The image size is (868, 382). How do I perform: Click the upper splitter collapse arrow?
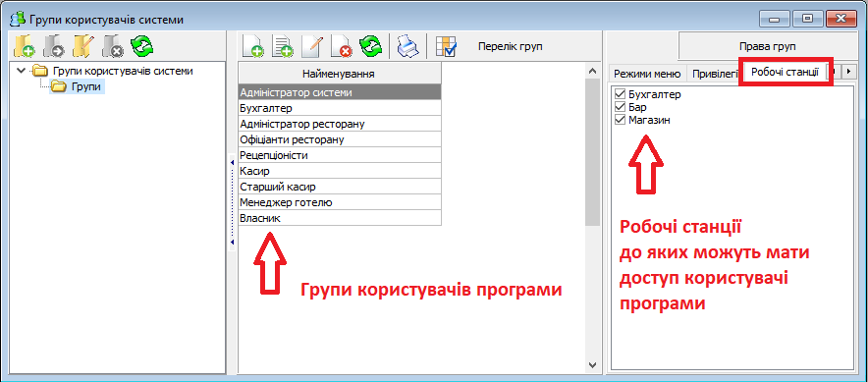click(232, 162)
